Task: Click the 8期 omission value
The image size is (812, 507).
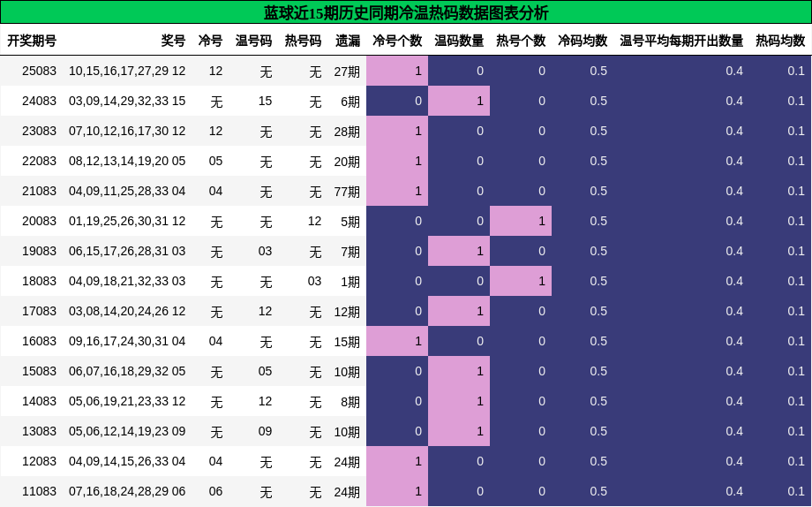Action: point(350,402)
